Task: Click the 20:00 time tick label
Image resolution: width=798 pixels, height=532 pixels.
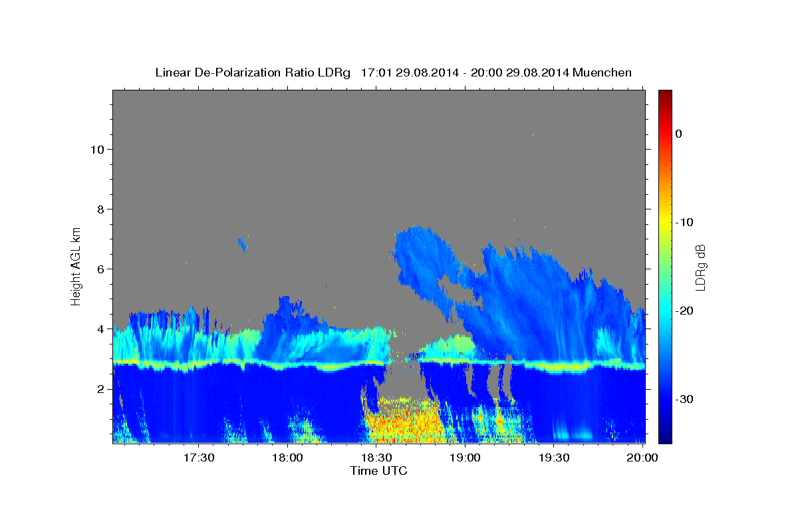Action: (x=643, y=458)
